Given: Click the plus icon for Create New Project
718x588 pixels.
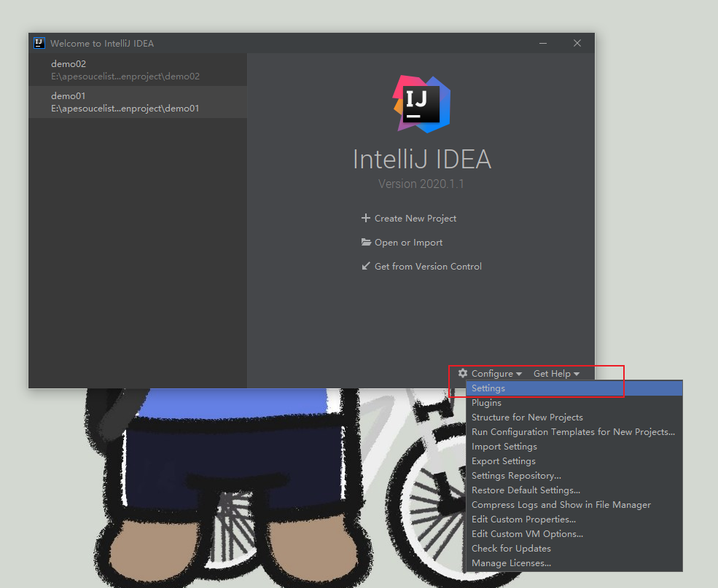Looking at the screenshot, I should point(365,219).
